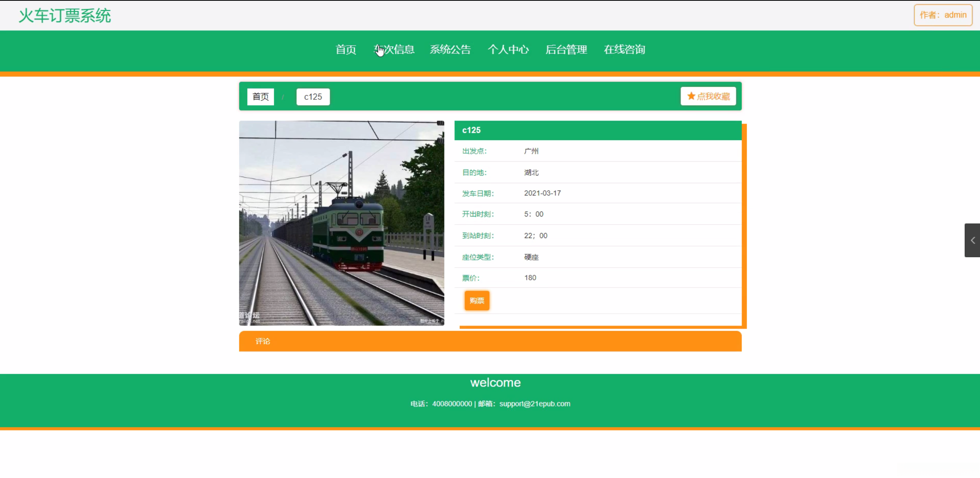This screenshot has width=980, height=478.
Task: Go to 车次信息 in navigation bar
Action: (394, 50)
